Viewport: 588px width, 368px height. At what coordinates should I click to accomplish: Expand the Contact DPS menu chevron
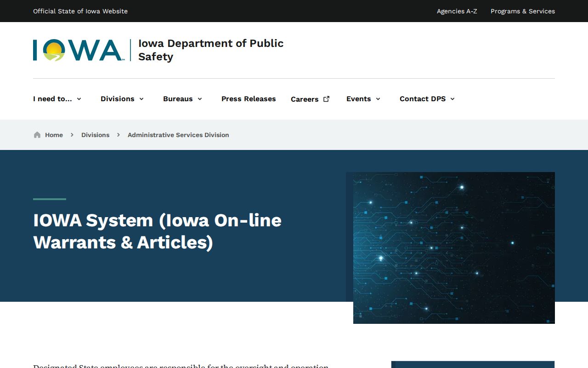[x=452, y=99]
